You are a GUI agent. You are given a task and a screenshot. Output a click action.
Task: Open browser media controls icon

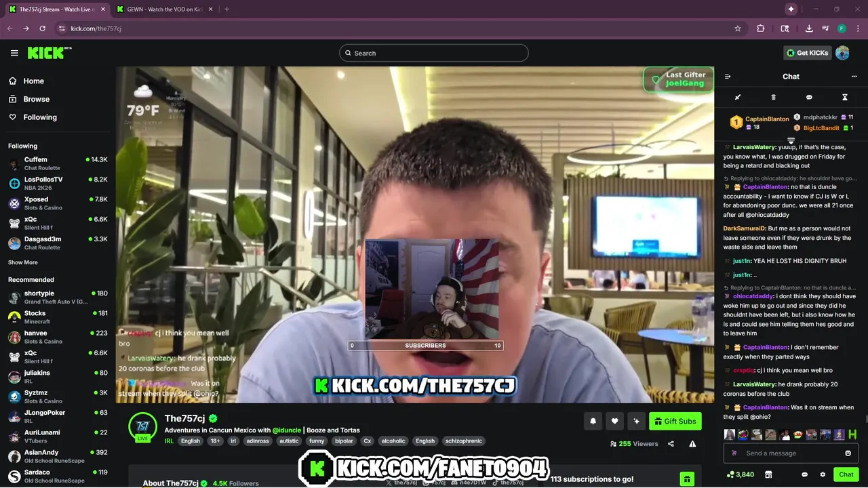[825, 28]
